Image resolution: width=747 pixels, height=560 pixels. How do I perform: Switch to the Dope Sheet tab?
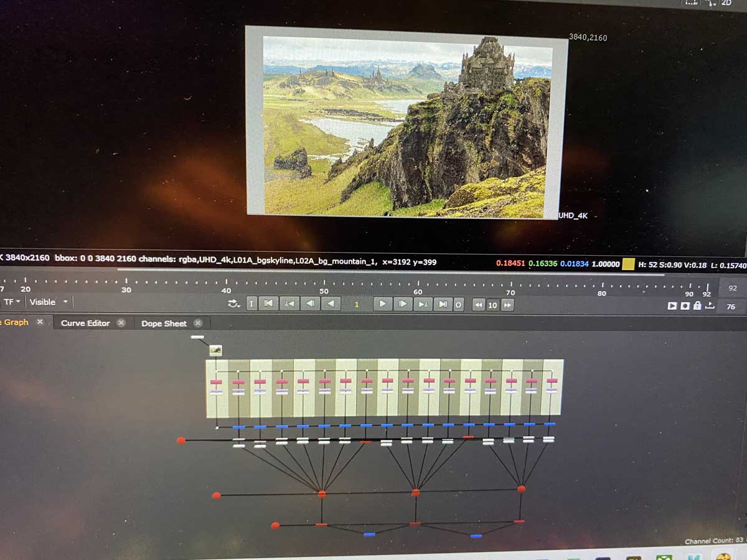click(164, 324)
